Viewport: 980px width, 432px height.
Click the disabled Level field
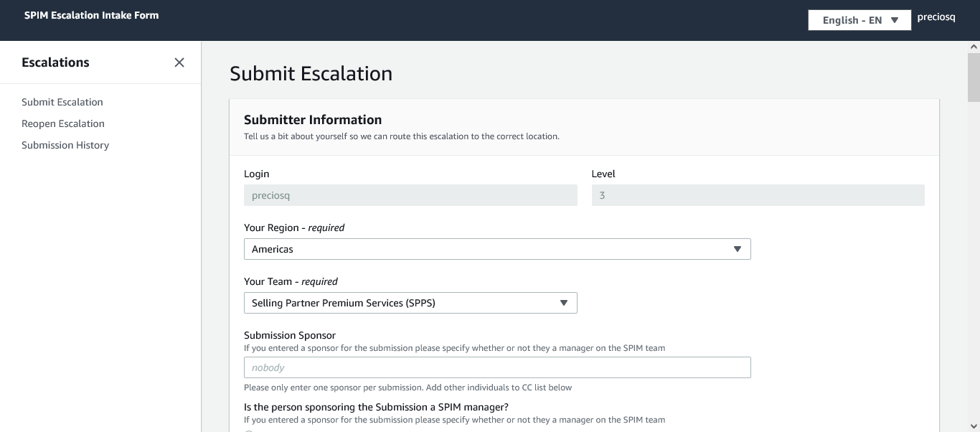(758, 195)
